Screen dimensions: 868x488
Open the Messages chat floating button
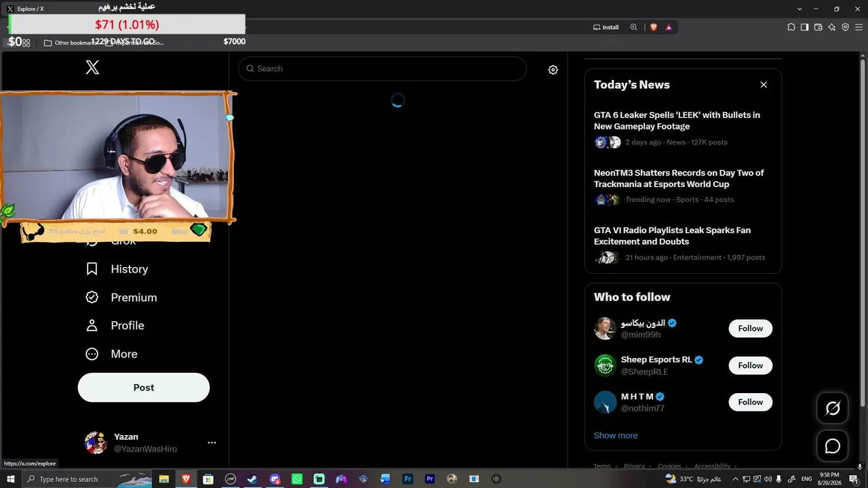pyautogui.click(x=833, y=446)
